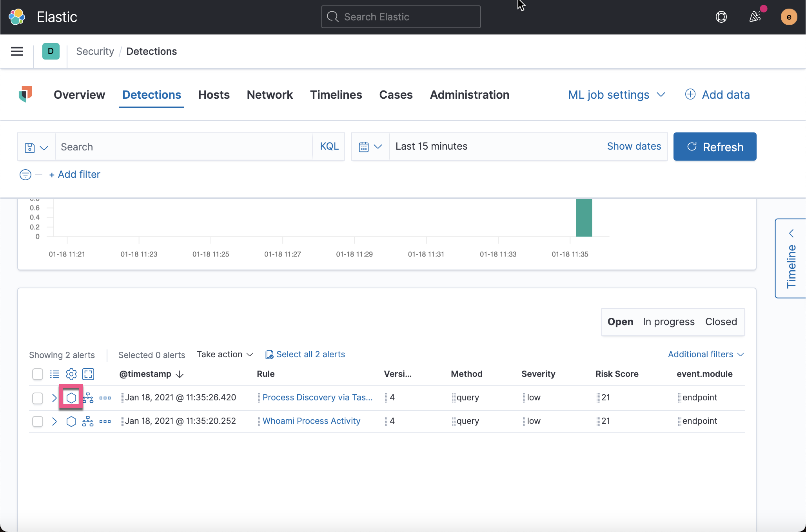Viewport: 806px width, 532px height.
Task: Check the Process Discovery alert row checkbox
Action: 37,398
